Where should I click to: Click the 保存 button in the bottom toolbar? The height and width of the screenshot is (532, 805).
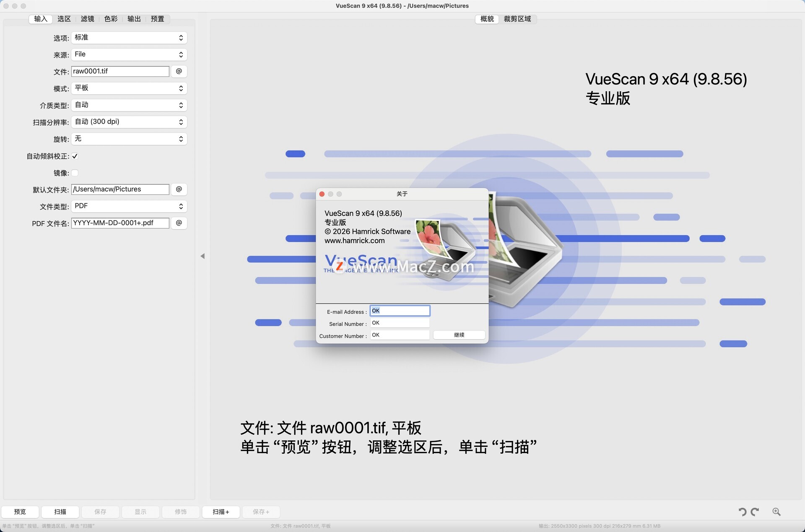[100, 512]
